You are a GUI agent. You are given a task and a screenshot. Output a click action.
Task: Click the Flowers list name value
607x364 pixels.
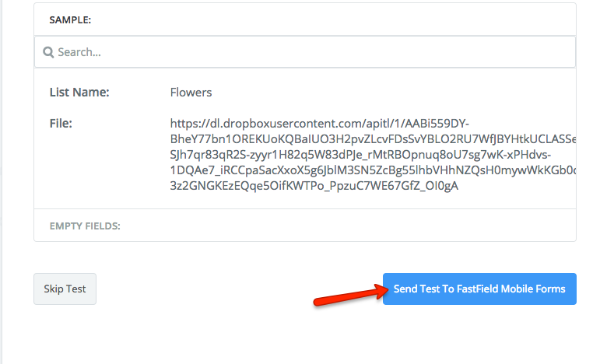click(191, 93)
